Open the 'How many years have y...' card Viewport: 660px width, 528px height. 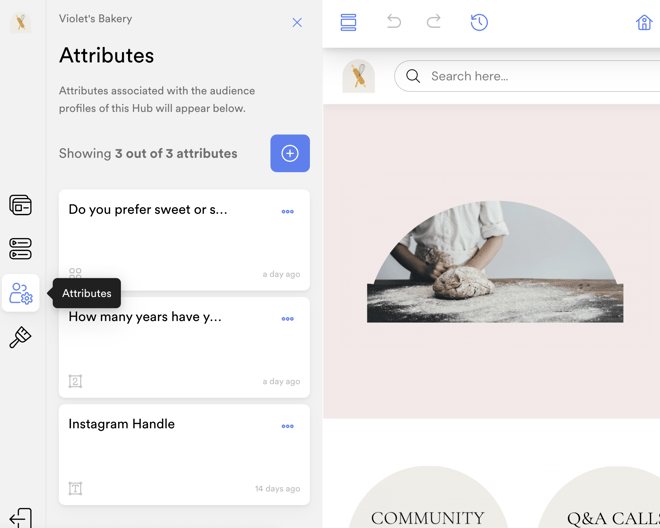184,347
